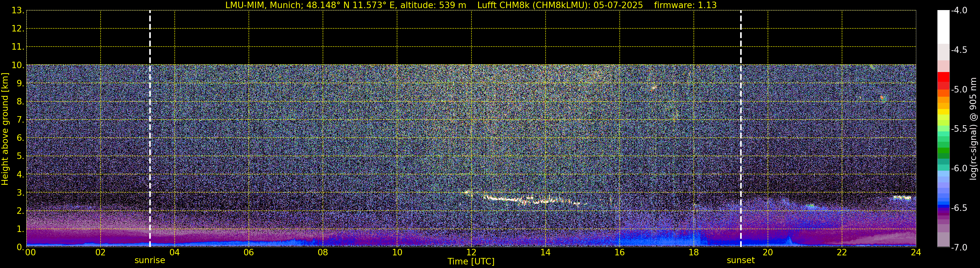Click the x-axis tick label '10'
The height and width of the screenshot is (268, 980).
pos(397,252)
